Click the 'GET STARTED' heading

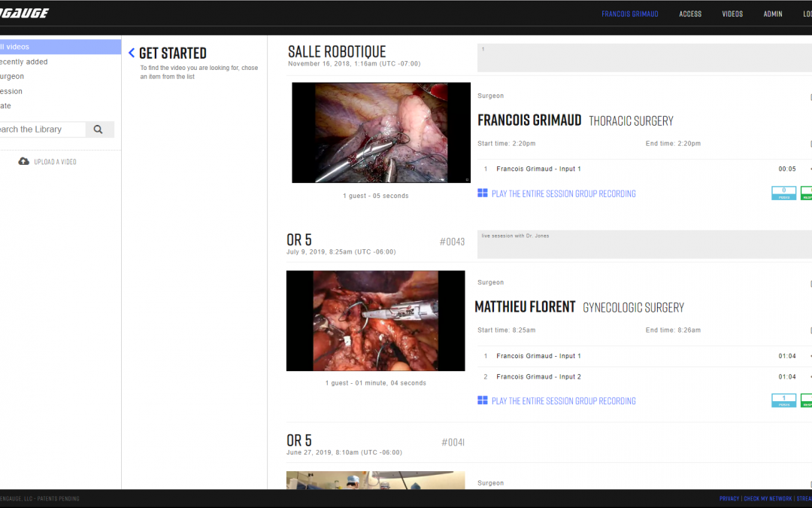click(173, 53)
